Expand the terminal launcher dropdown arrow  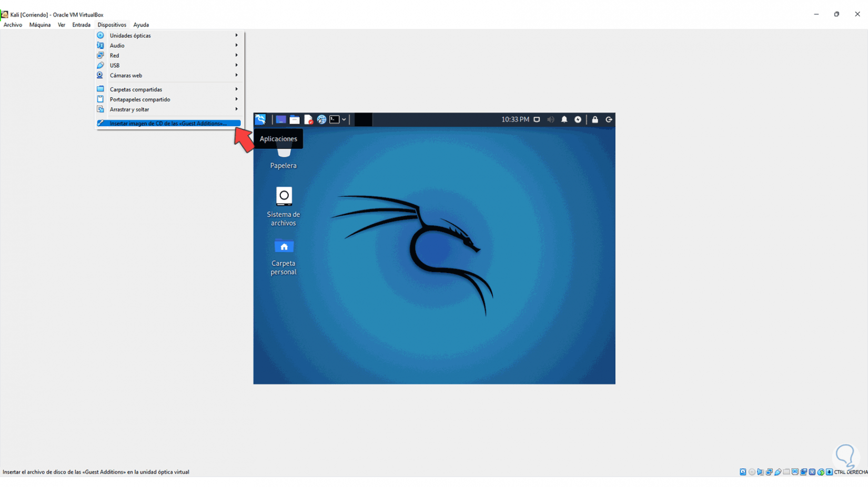[x=344, y=120]
